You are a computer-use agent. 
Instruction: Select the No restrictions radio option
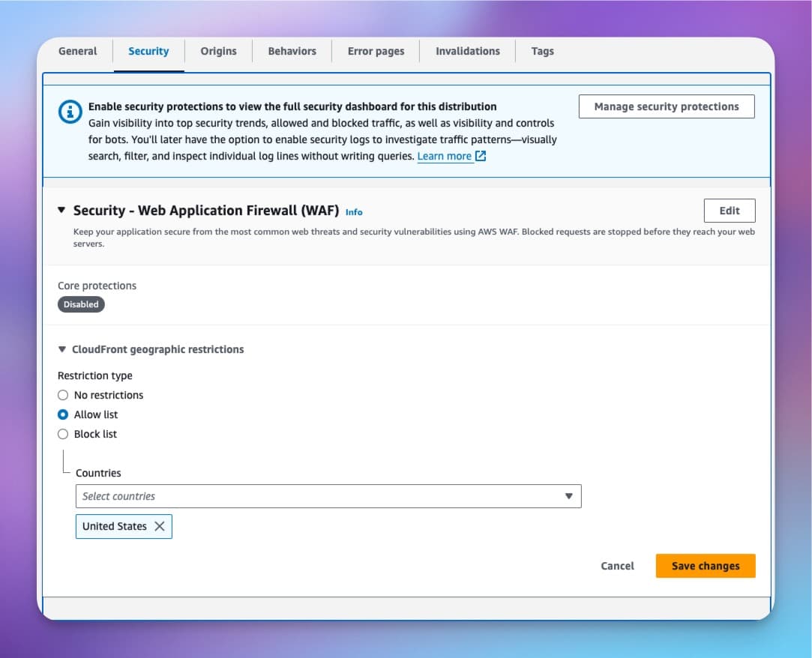click(63, 395)
